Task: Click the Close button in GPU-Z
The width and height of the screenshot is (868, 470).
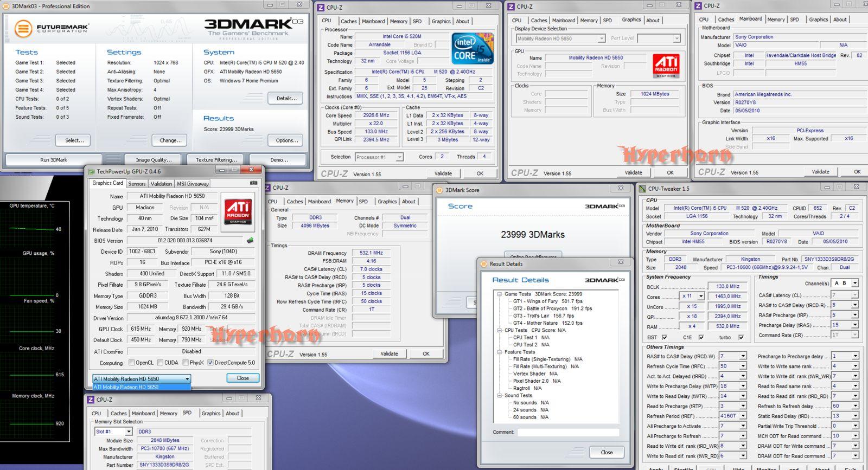Action: click(x=243, y=378)
